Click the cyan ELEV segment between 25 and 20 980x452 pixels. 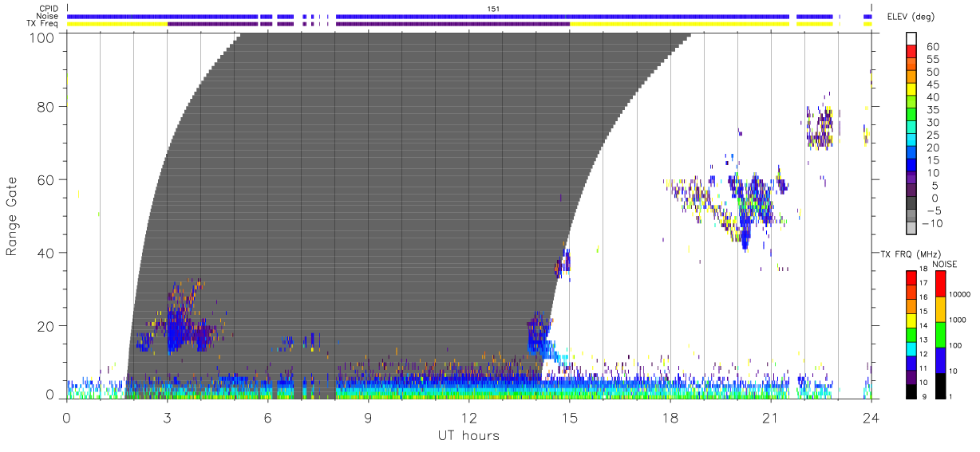pyautogui.click(x=911, y=141)
